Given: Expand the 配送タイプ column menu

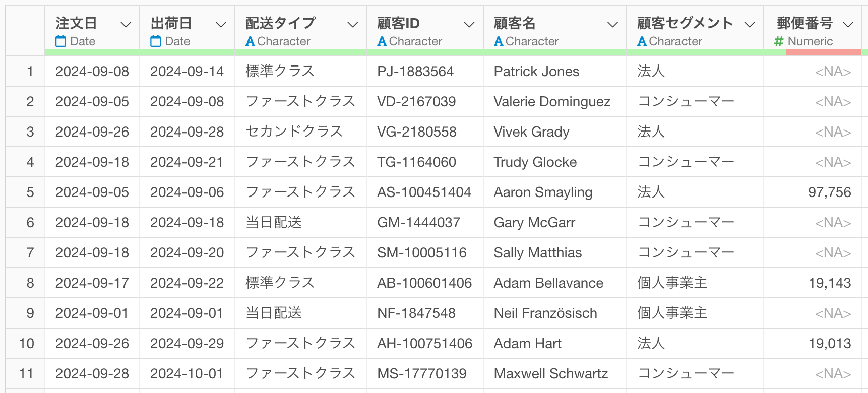Looking at the screenshot, I should (353, 24).
